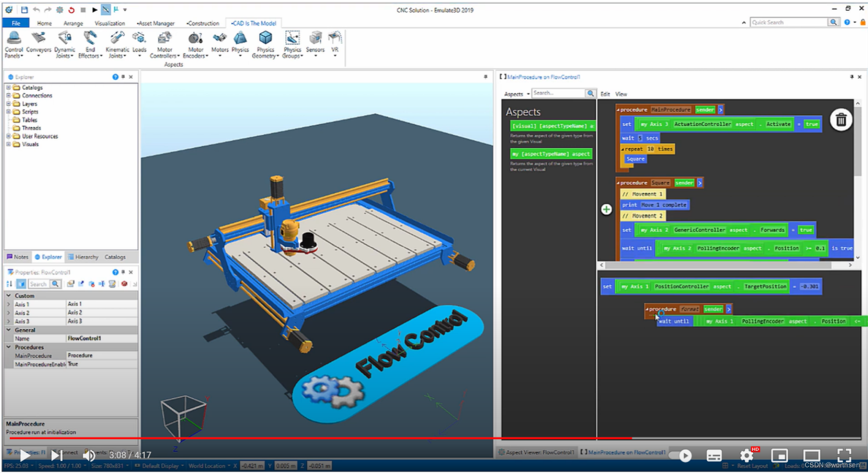Skip to next video
Screen dimensions: 868x473
[57, 455]
